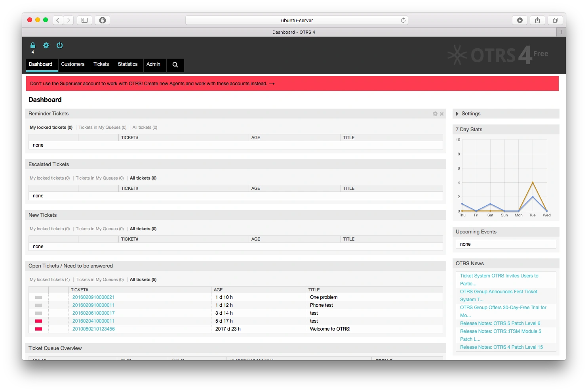Open the search magnifier in navigation bar
The height and width of the screenshot is (392, 588).
coord(175,65)
